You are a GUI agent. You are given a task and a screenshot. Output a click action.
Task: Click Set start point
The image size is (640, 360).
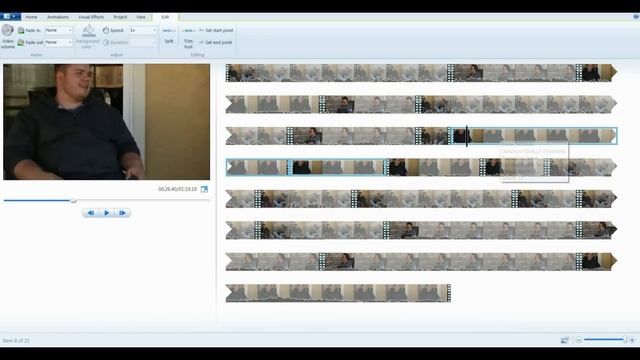(x=216, y=31)
